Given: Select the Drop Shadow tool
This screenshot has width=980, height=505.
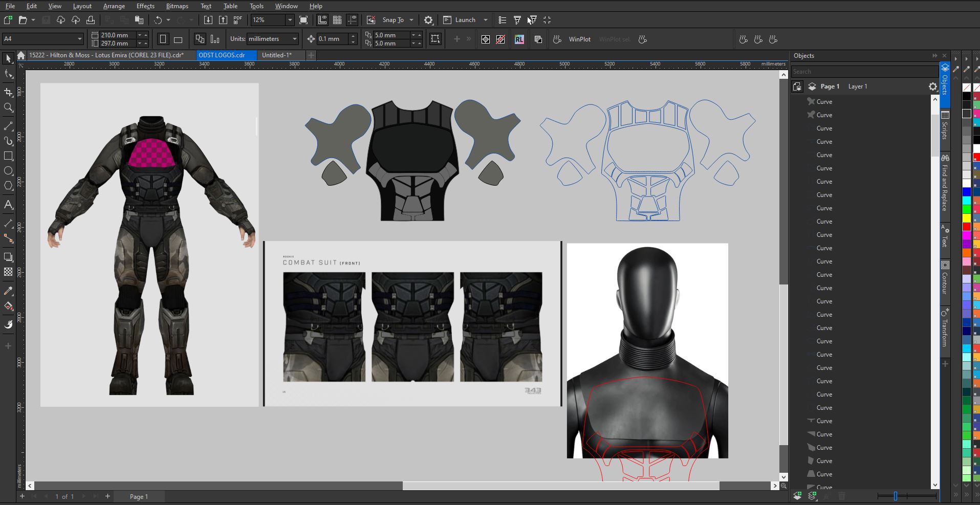Looking at the screenshot, I should (x=8, y=257).
